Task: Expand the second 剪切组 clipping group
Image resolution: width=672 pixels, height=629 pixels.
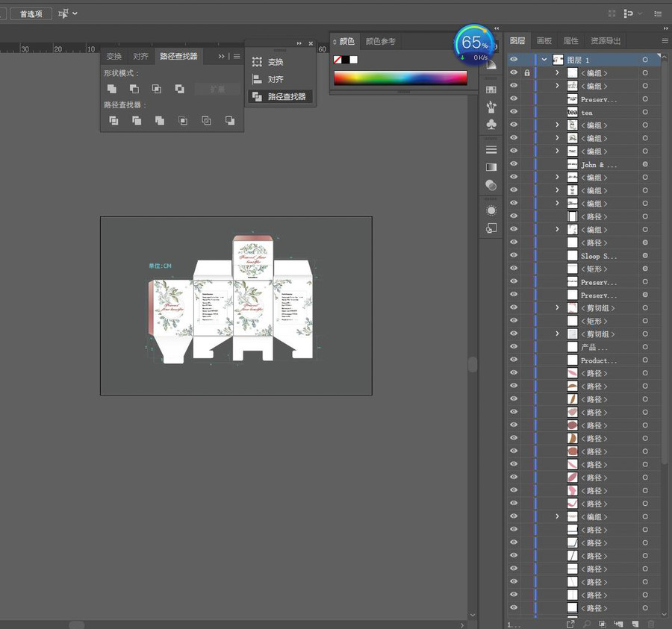Action: (x=557, y=334)
